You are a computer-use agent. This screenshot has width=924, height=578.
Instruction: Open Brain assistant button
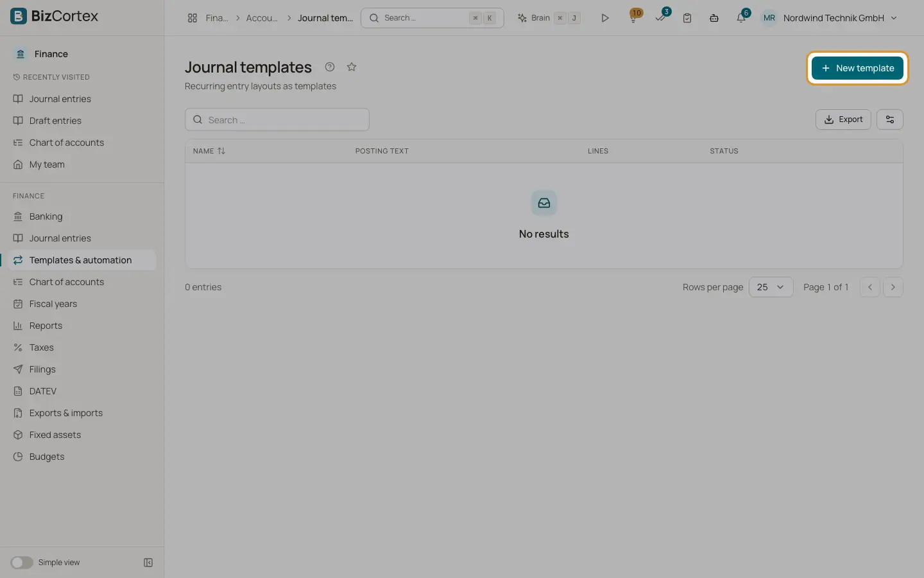tap(549, 18)
